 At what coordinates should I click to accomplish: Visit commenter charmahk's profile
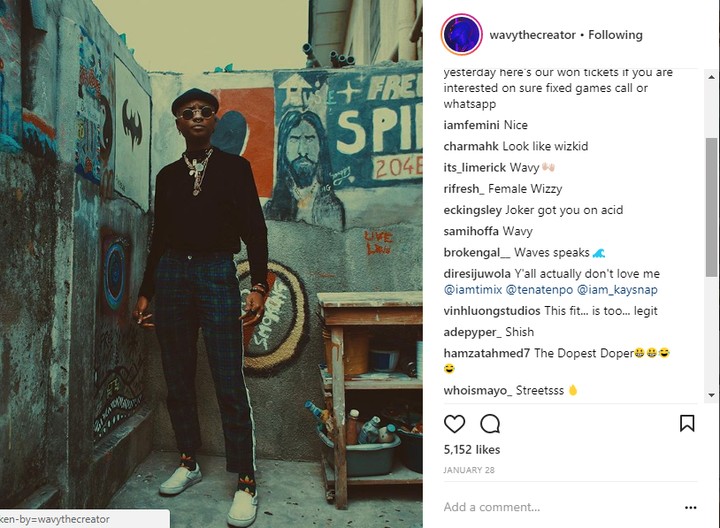(474, 146)
